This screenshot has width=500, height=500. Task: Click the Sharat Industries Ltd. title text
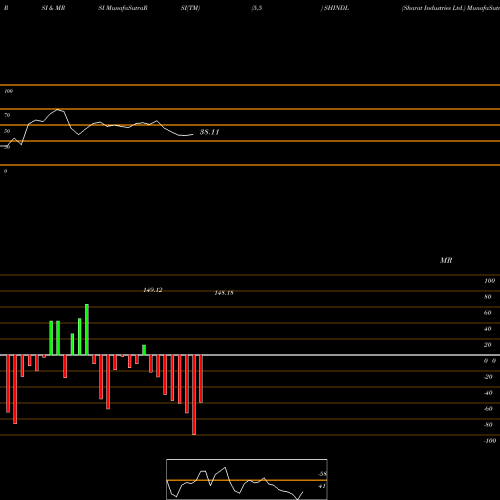click(x=433, y=8)
